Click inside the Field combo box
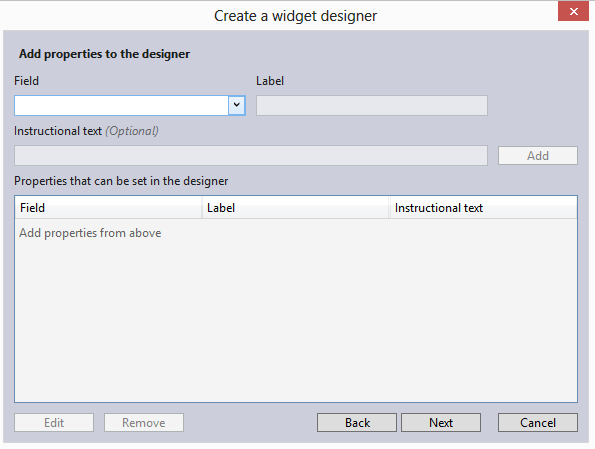This screenshot has width=595, height=449. [121, 105]
